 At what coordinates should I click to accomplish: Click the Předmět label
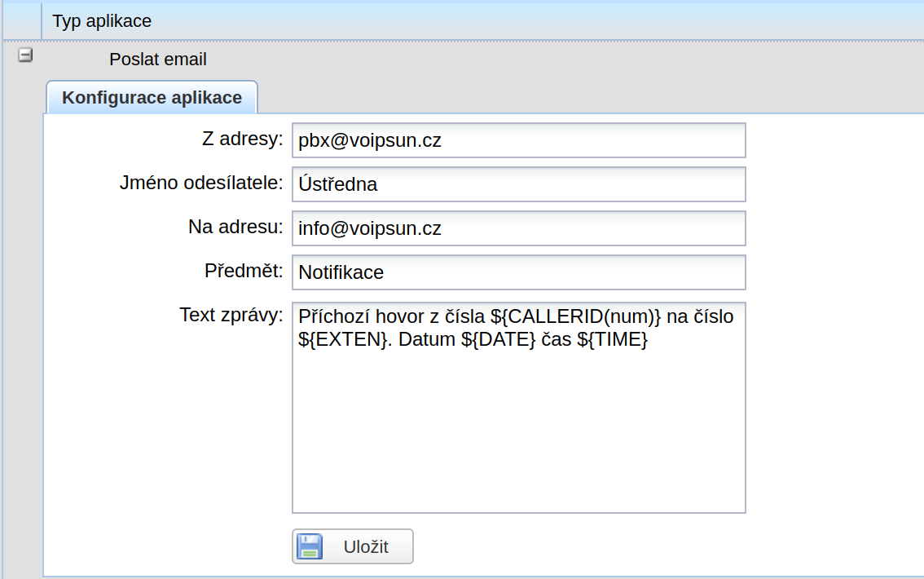[244, 272]
